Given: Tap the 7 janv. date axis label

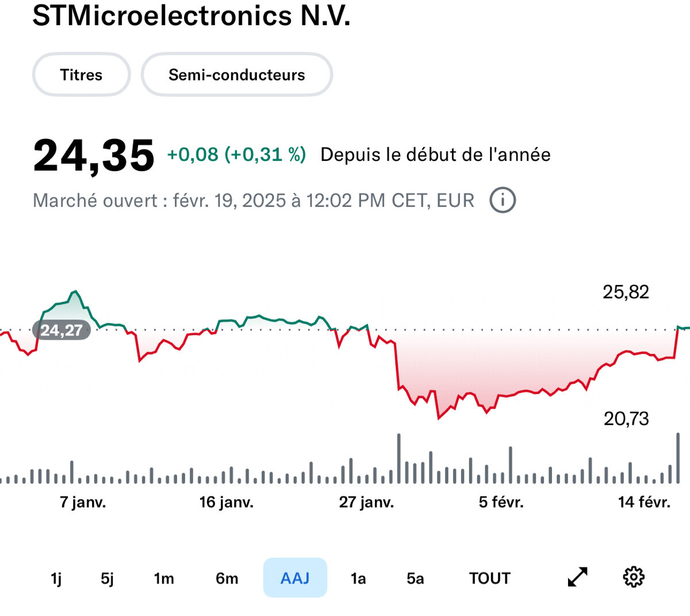Looking at the screenshot, I should point(83,502).
